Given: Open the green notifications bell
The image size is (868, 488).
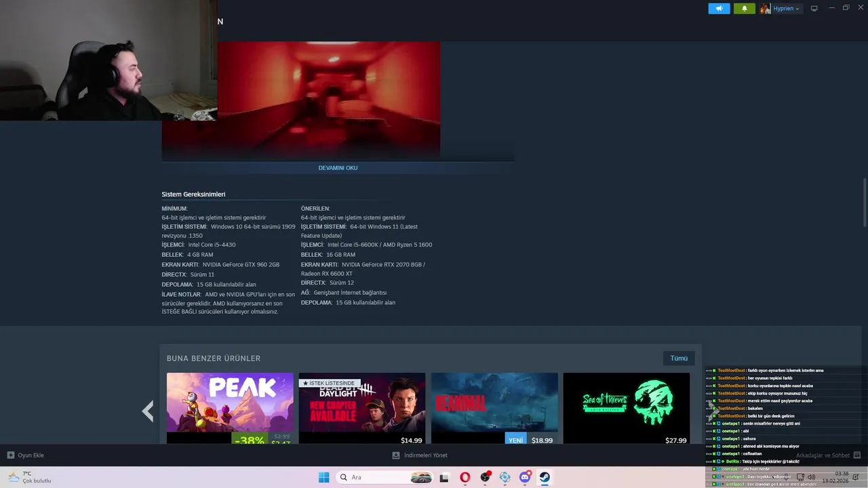Looking at the screenshot, I should coord(744,8).
